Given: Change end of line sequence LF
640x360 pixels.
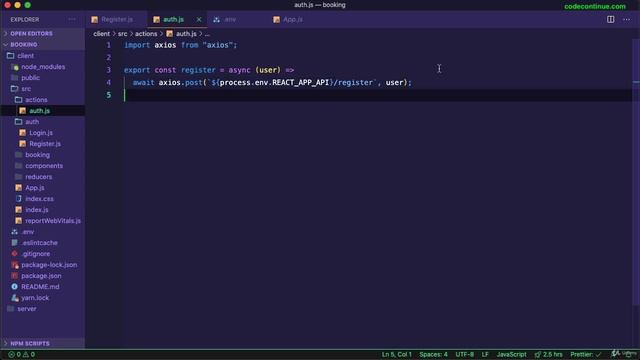Looking at the screenshot, I should (x=485, y=354).
